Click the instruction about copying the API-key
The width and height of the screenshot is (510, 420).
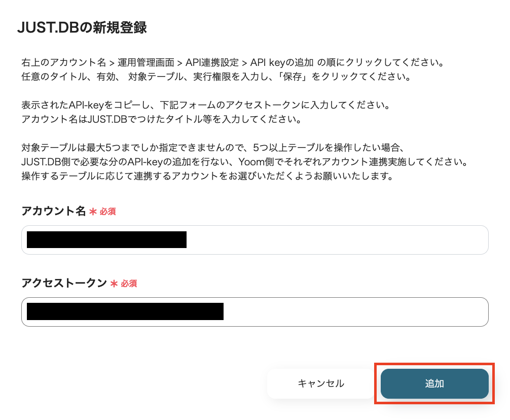[x=203, y=105]
